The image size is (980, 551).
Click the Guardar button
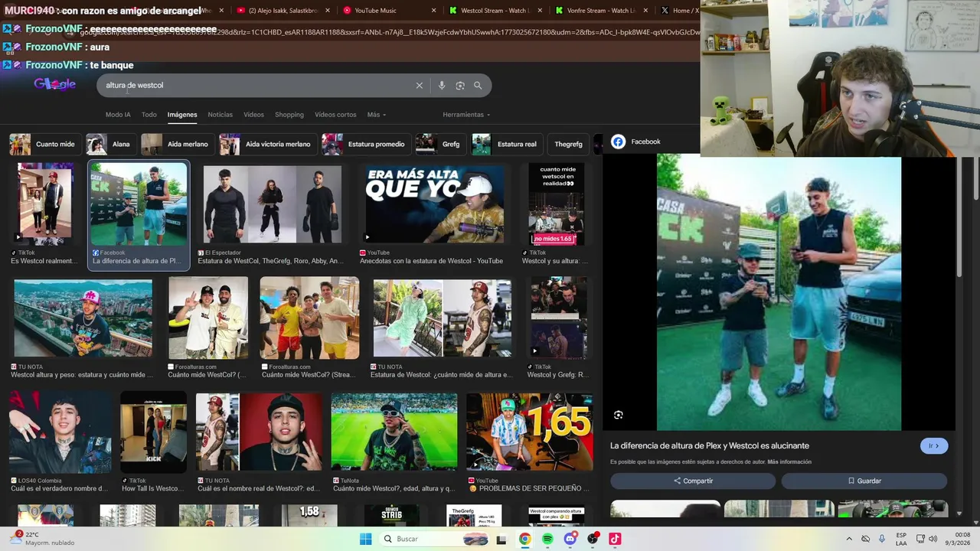[x=864, y=481]
